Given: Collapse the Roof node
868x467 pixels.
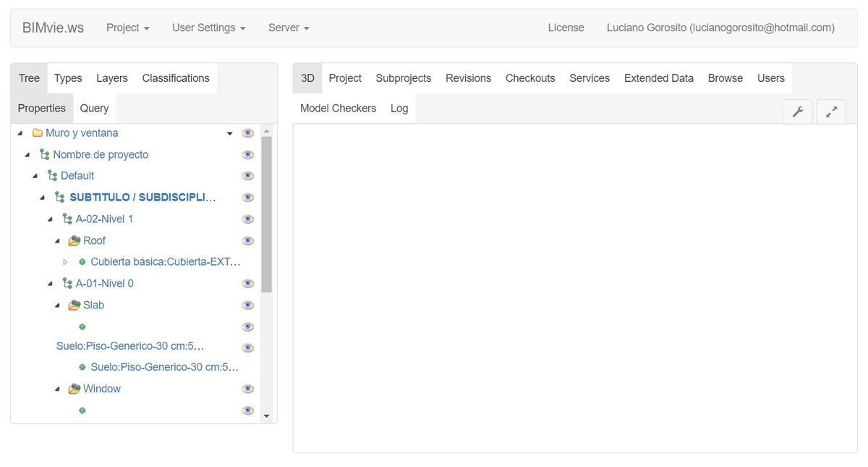Looking at the screenshot, I should point(57,240).
